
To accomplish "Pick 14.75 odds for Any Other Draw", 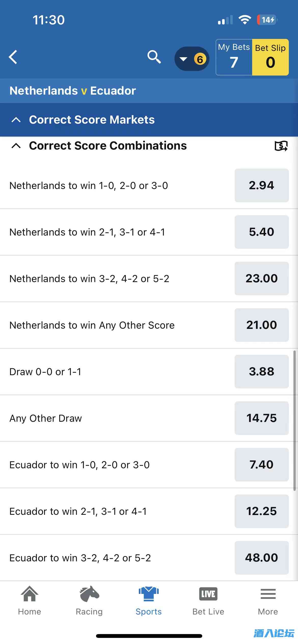I will [x=262, y=418].
